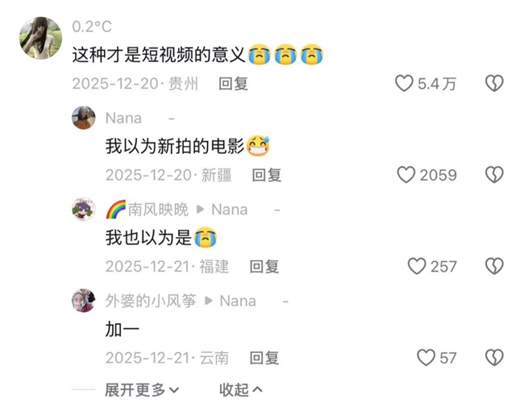Expand more replies with 展开更多
Viewport: 524px width, 420px height.
[x=142, y=390]
